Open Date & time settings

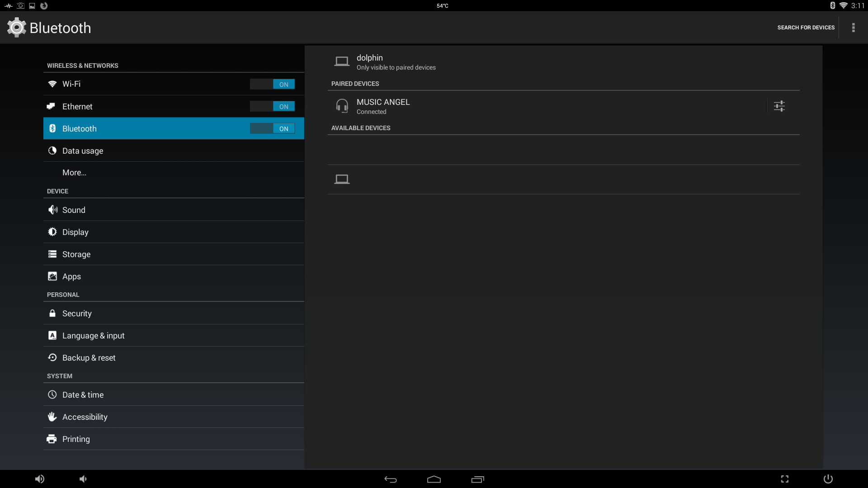pyautogui.click(x=174, y=394)
